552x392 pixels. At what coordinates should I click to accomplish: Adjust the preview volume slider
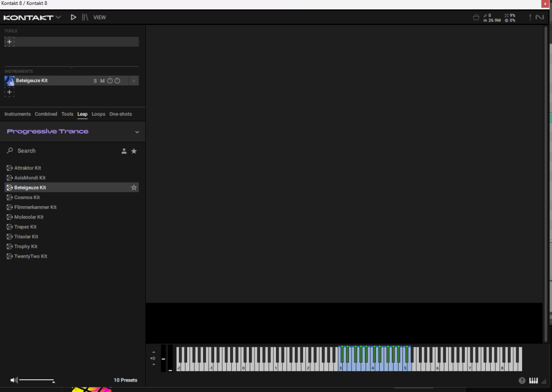click(x=37, y=380)
